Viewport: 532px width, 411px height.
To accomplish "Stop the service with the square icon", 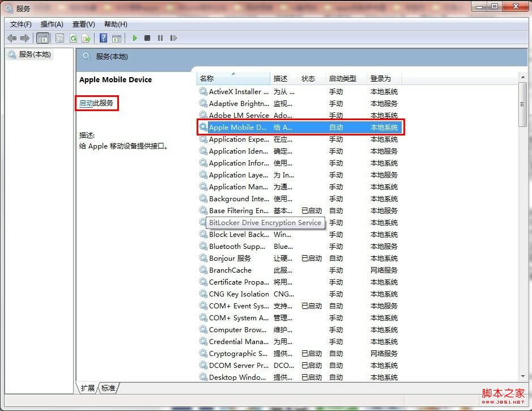I will click(x=147, y=38).
